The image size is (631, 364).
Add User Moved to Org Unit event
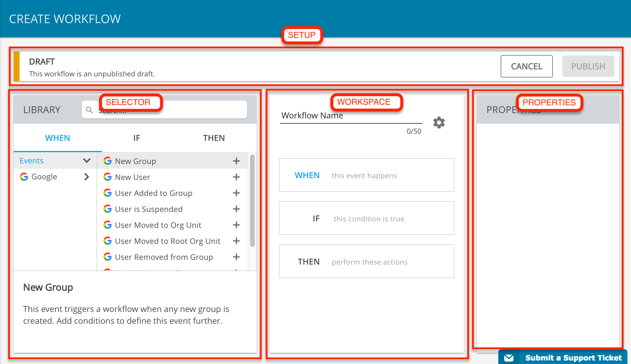point(236,225)
